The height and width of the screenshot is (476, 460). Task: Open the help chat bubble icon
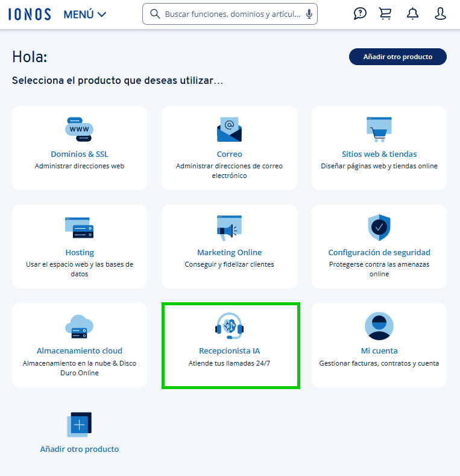point(360,14)
